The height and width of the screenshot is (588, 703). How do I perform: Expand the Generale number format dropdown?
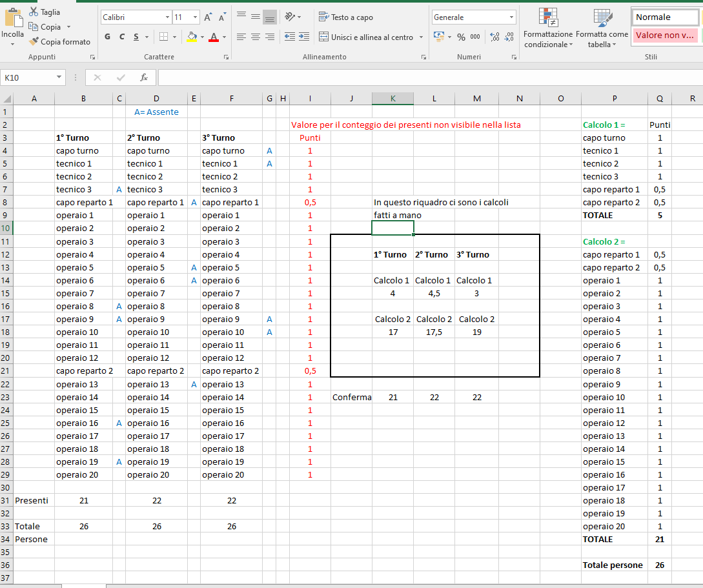click(511, 17)
